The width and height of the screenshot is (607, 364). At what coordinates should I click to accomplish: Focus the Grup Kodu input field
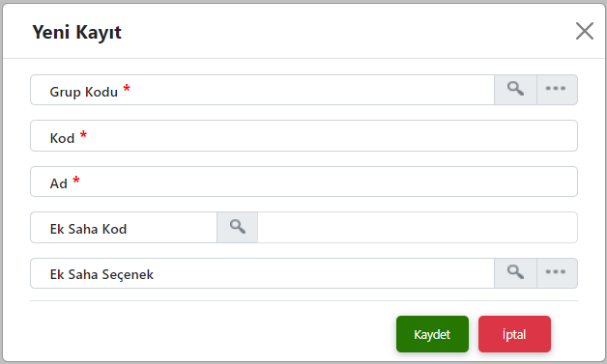click(263, 90)
